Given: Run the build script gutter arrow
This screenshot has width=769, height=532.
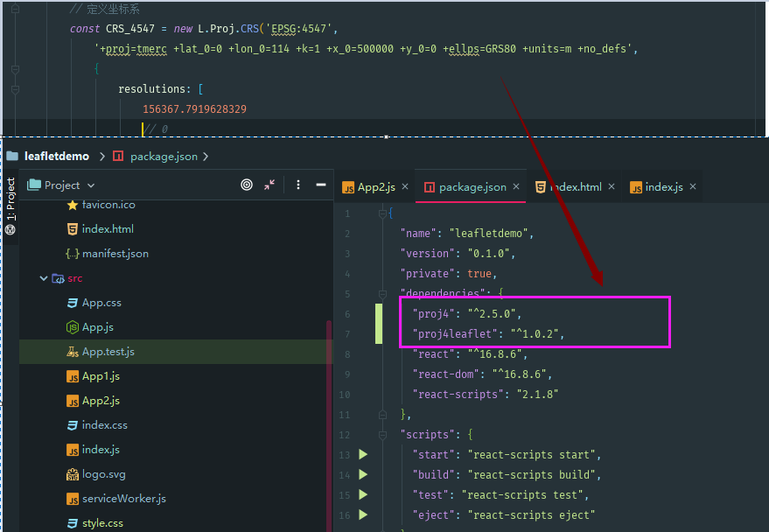Looking at the screenshot, I should click(x=363, y=474).
